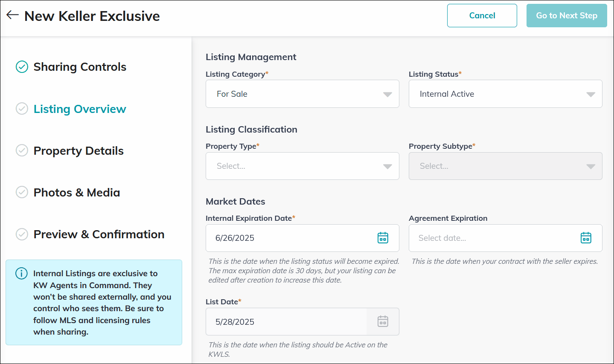This screenshot has height=364, width=614.
Task: Click the info icon in the Internal Listings notice
Action: click(21, 273)
